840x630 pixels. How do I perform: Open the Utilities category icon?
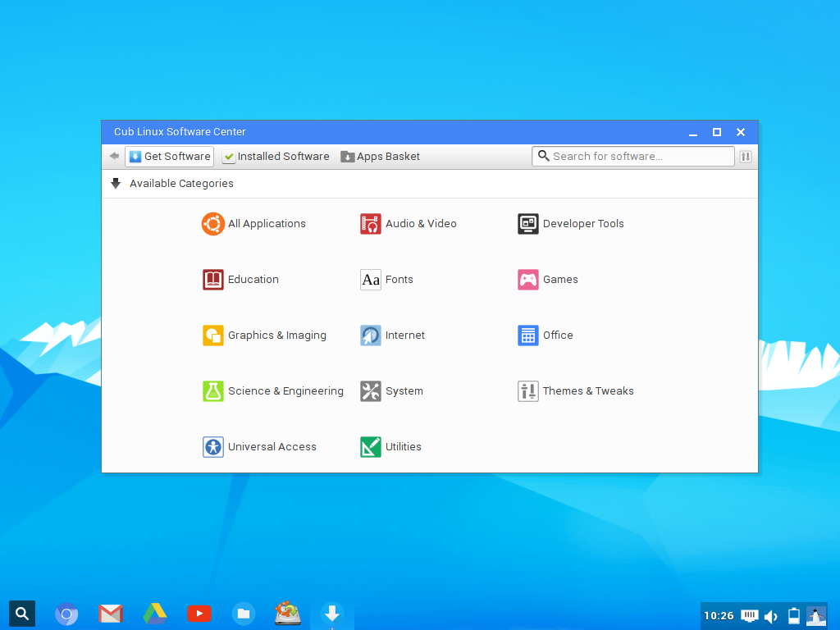[x=370, y=447]
